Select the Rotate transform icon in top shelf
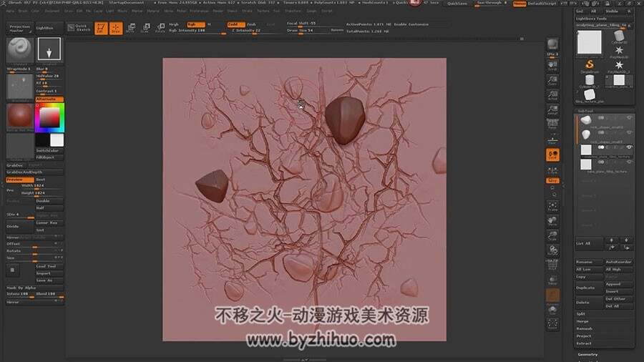The height and width of the screenshot is (362, 644). pyautogui.click(x=160, y=28)
